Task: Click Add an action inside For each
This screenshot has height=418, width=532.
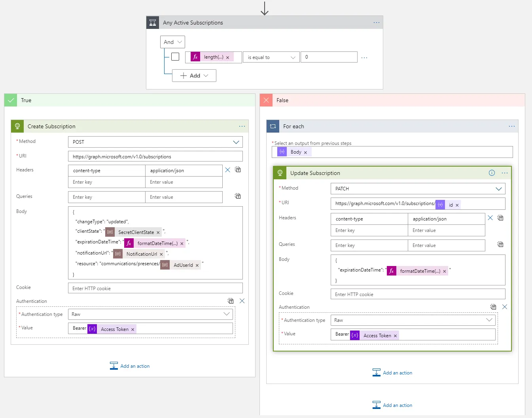Action: pos(392,373)
